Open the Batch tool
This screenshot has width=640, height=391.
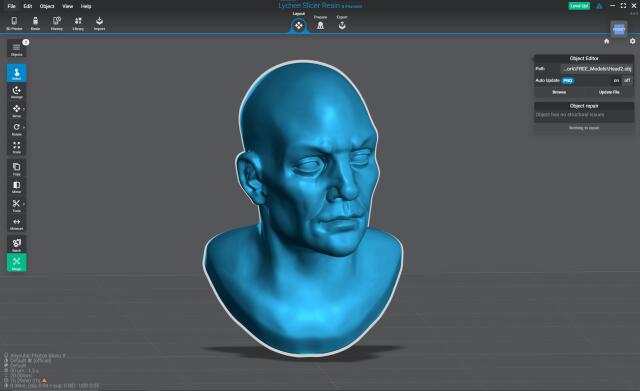[x=17, y=244]
